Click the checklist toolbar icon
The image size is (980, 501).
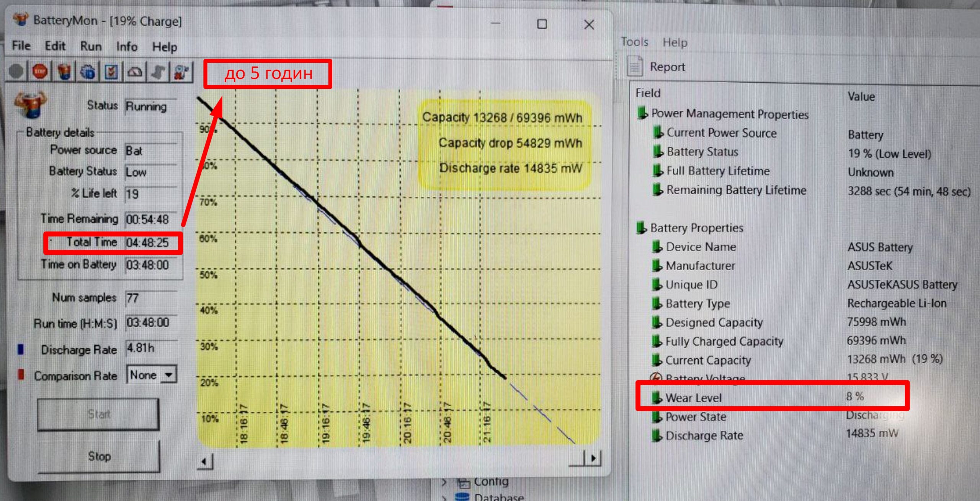pos(111,72)
